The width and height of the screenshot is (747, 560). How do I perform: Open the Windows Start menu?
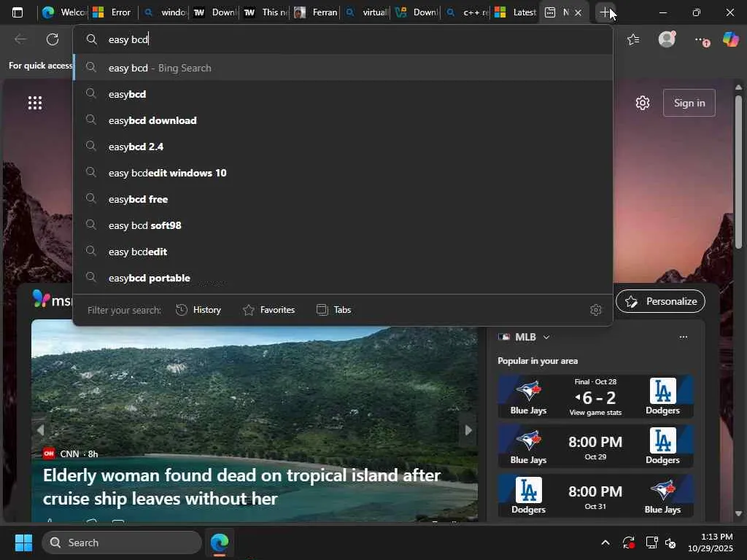tap(23, 542)
